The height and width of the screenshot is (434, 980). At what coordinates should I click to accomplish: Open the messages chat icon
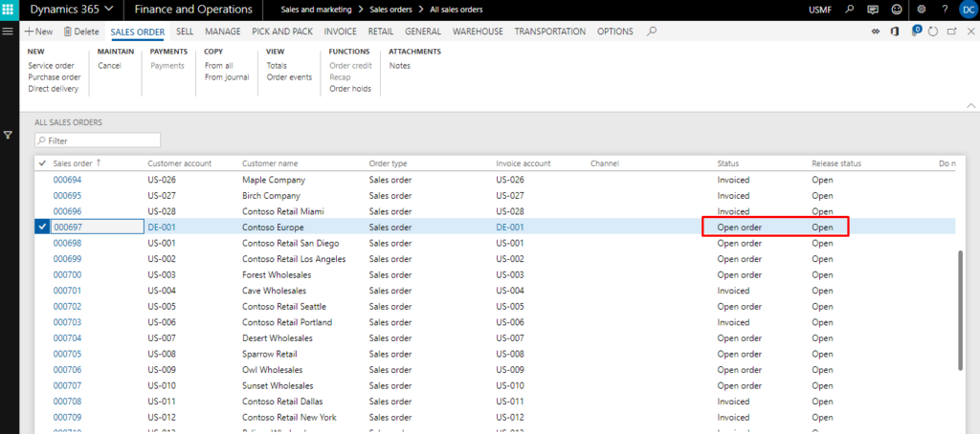(873, 10)
